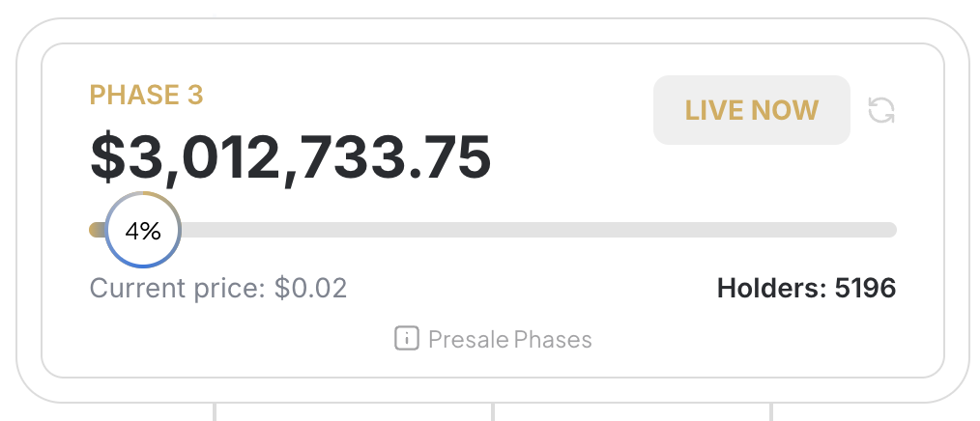Select the $0.02 price value

pos(310,288)
